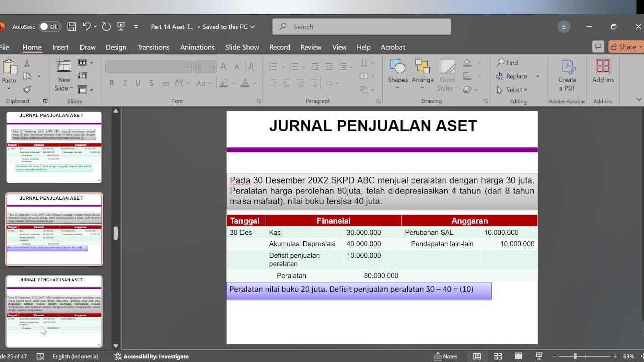Click the Find magnifier button

507,63
